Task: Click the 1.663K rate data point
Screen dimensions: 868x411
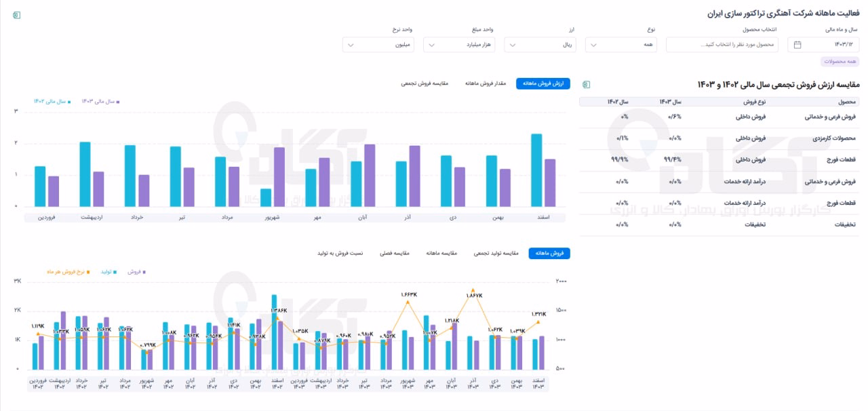Action: (x=408, y=302)
